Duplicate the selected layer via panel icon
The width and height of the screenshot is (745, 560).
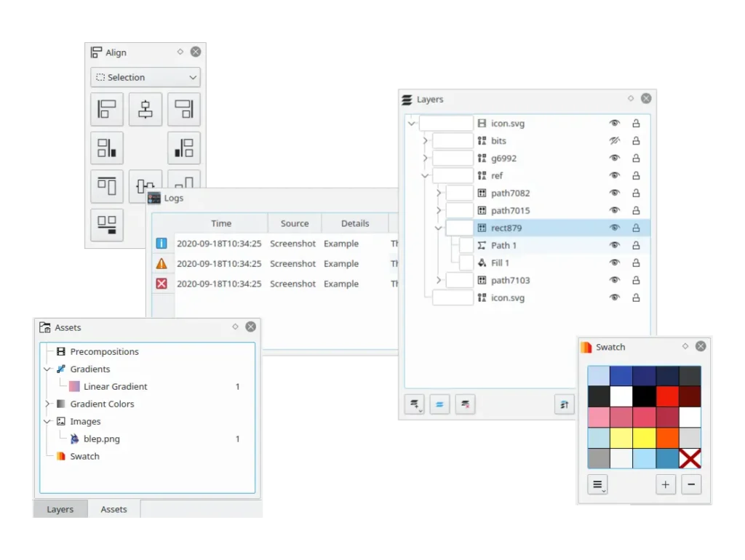tap(439, 404)
